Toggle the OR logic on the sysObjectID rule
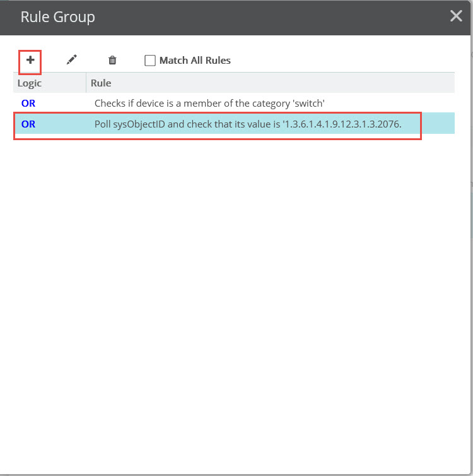The height and width of the screenshot is (476, 473). [28, 124]
